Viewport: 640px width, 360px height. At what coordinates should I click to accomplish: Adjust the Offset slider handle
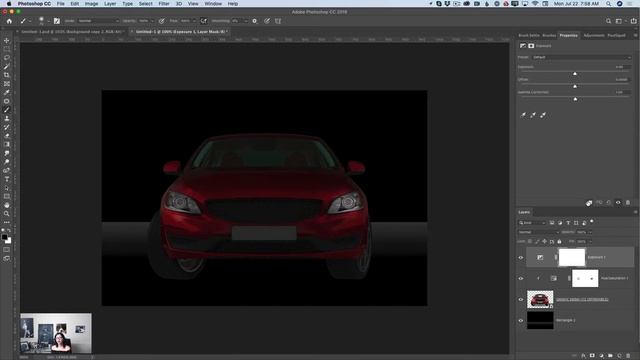575,87
